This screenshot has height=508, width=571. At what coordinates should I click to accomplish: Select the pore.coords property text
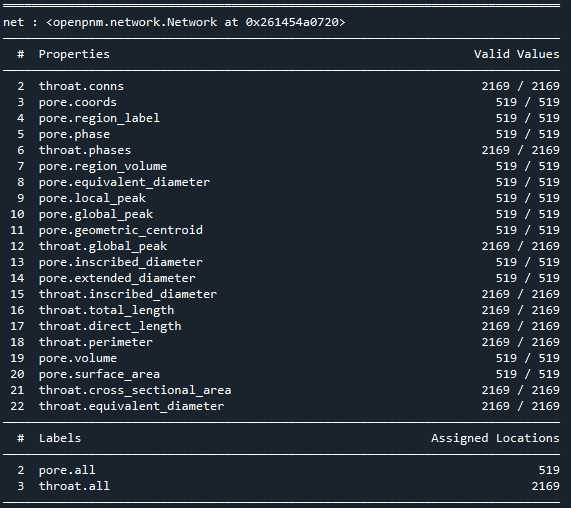[x=78, y=102]
